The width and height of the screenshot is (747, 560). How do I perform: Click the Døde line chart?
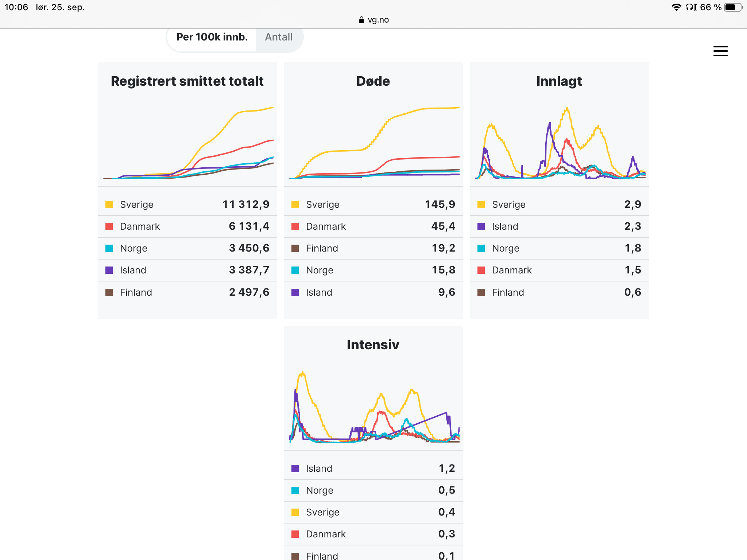(373, 142)
